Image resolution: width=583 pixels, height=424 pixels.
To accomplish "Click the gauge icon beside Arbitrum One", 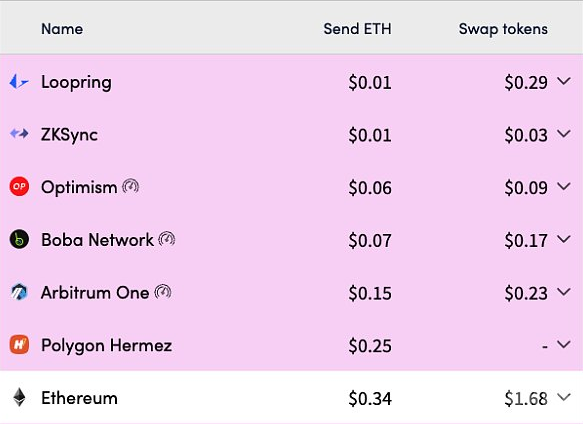I will coord(163,292).
